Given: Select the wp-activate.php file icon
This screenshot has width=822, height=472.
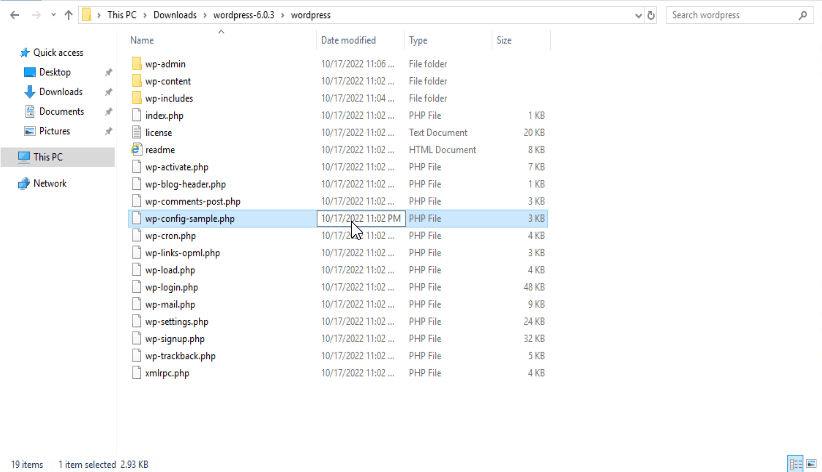Looking at the screenshot, I should coord(136,167).
